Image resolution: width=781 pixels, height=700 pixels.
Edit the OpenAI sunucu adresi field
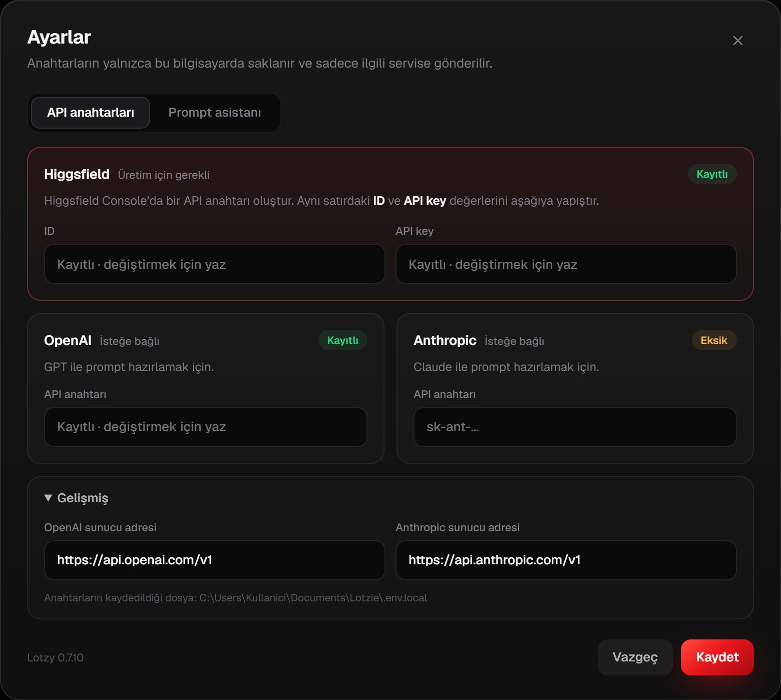[215, 560]
